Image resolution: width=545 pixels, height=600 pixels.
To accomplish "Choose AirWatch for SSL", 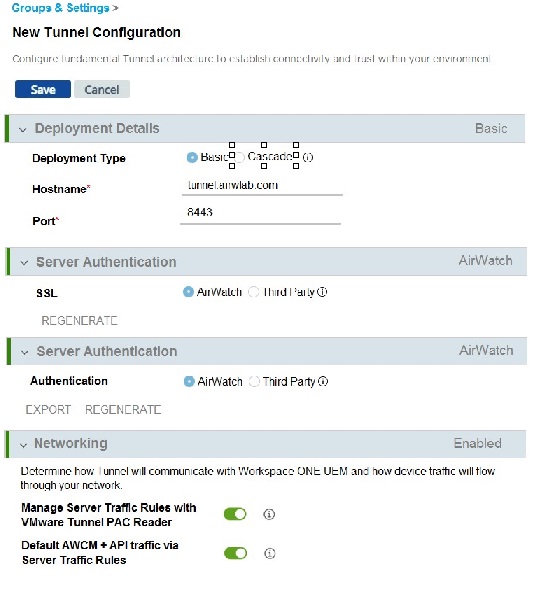I will (188, 292).
